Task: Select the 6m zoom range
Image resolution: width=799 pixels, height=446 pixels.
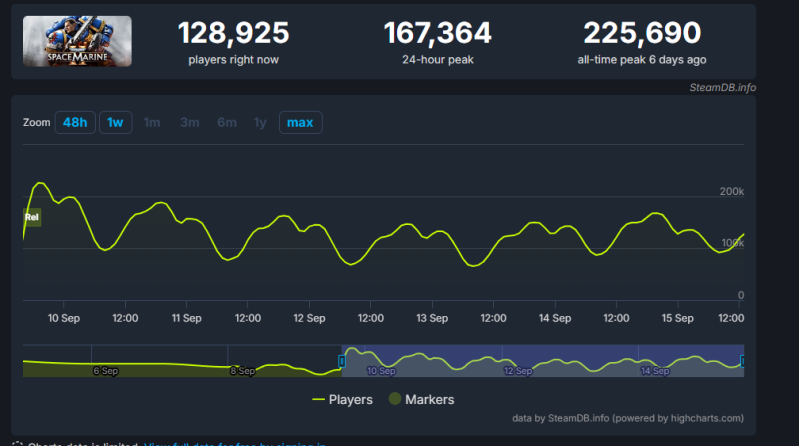Action: tap(227, 122)
